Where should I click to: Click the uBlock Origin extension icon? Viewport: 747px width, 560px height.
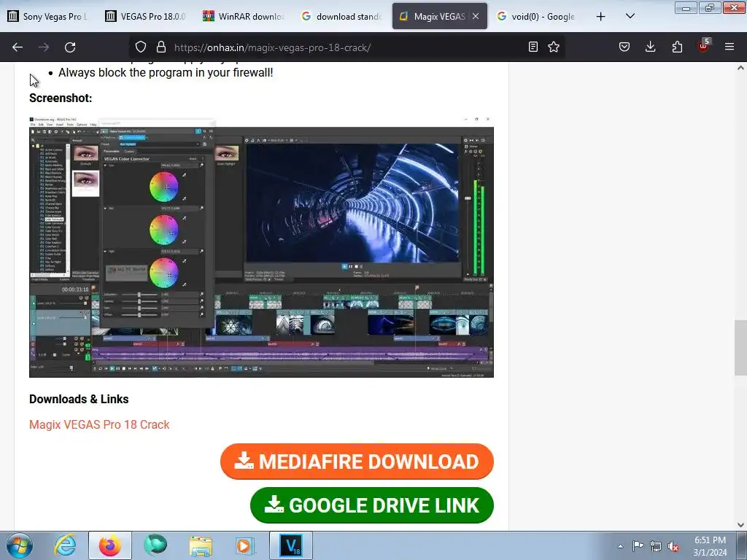coord(703,46)
